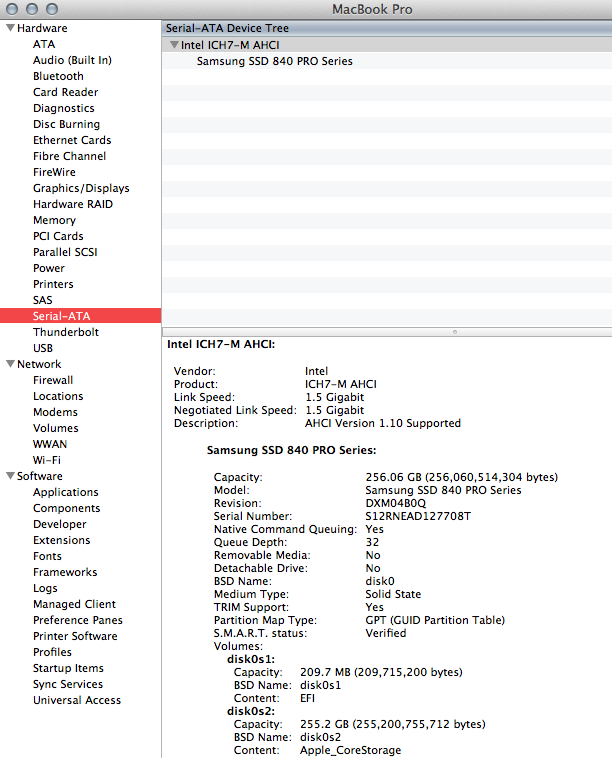The image size is (612, 758).
Task: Select PCI Cards entry
Action: click(x=58, y=236)
